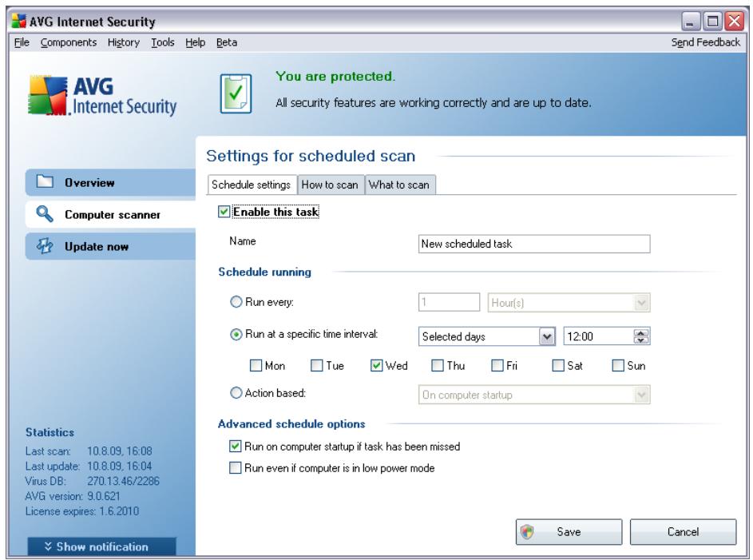Open the Selected days dropdown
The image size is (753, 560).
[487, 336]
